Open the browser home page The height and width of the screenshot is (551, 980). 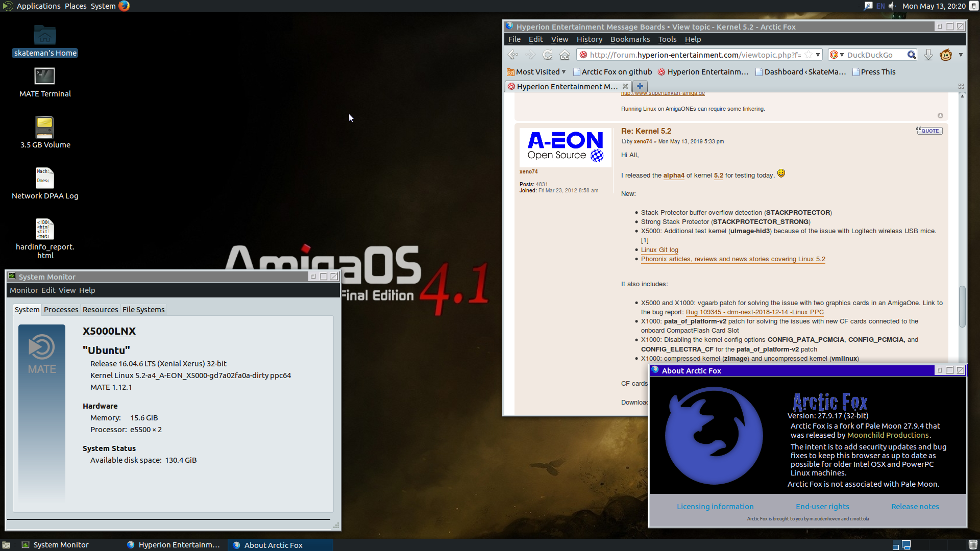coord(565,55)
